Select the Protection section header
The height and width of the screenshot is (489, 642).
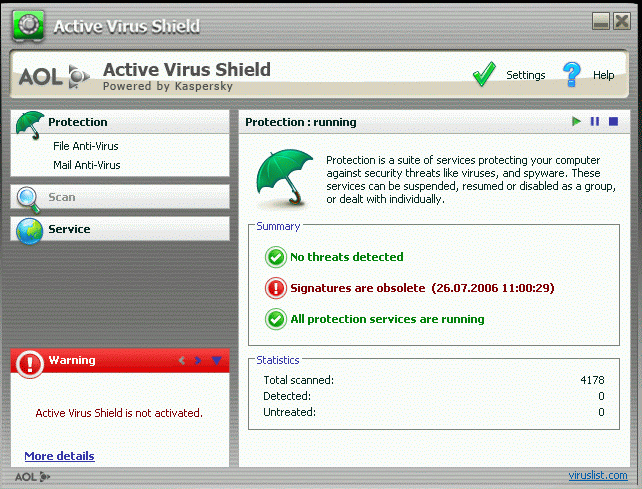click(x=120, y=122)
